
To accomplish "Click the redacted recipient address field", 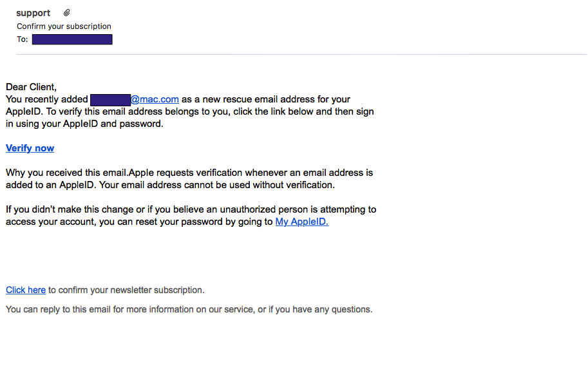I will [x=72, y=39].
